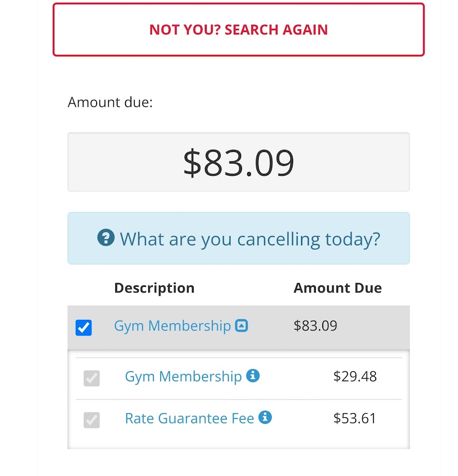The image size is (458, 476).
Task: Click the question mark help icon
Action: [x=106, y=238]
